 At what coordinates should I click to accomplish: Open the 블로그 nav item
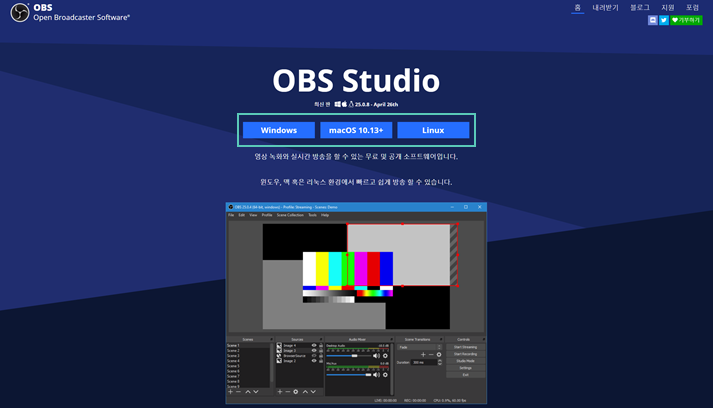(x=640, y=8)
